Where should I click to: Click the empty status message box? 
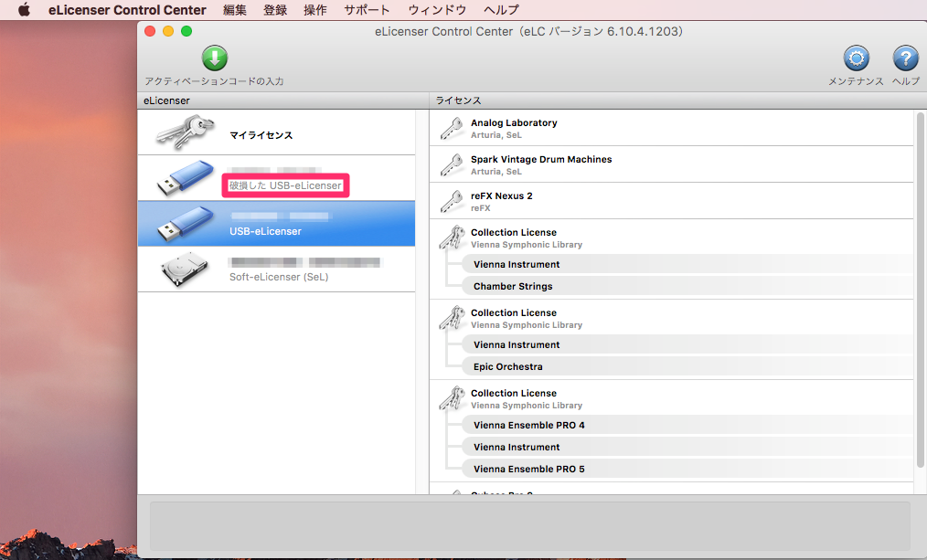pos(529,526)
